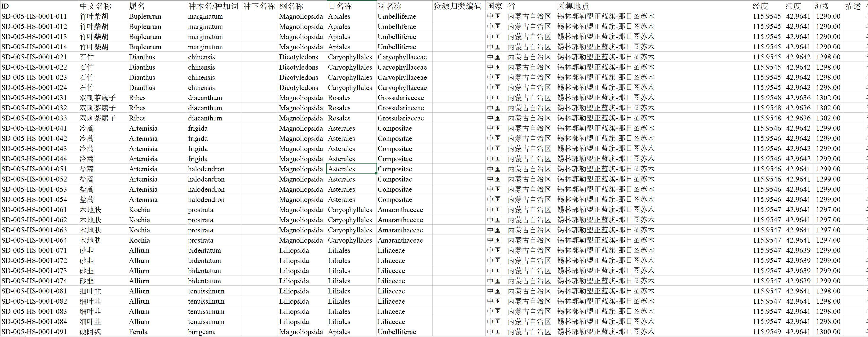
Task: Click cell SD-005-HS-0001-011
Action: coord(34,16)
